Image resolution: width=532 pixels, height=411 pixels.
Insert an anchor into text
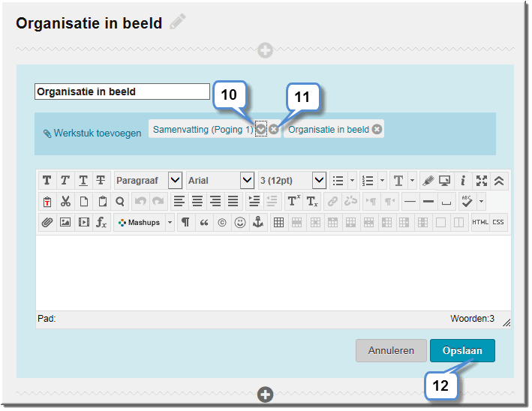[258, 223]
